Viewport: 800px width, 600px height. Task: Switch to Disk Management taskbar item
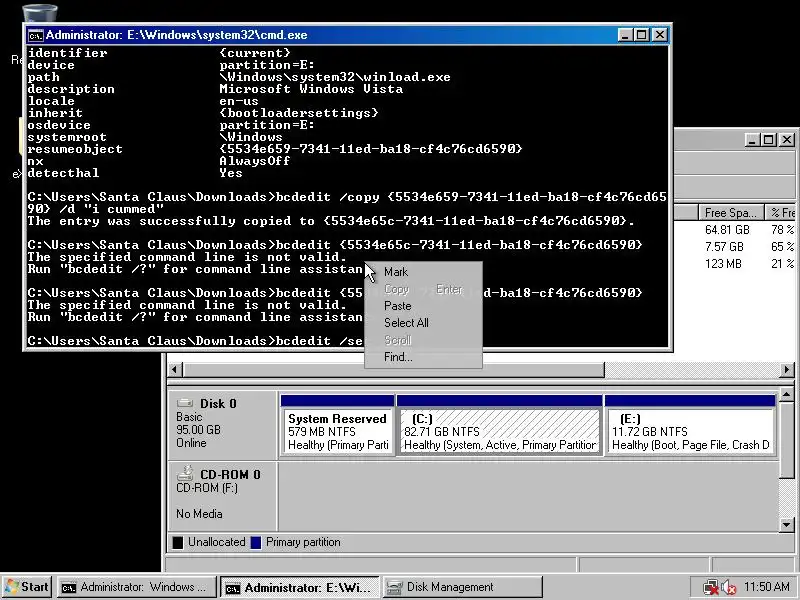pyautogui.click(x=462, y=587)
